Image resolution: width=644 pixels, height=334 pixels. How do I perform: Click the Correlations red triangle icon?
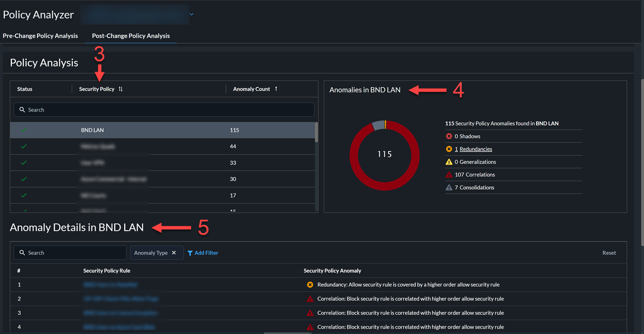(x=449, y=174)
